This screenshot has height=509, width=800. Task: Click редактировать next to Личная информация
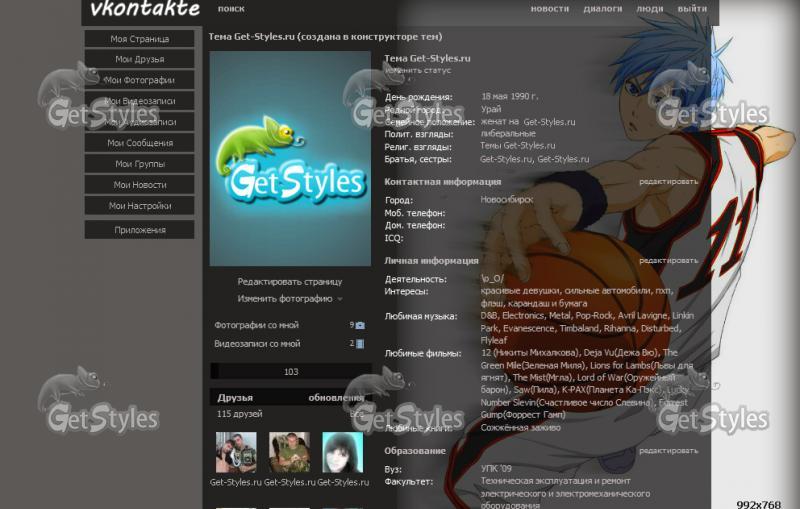coord(668,261)
